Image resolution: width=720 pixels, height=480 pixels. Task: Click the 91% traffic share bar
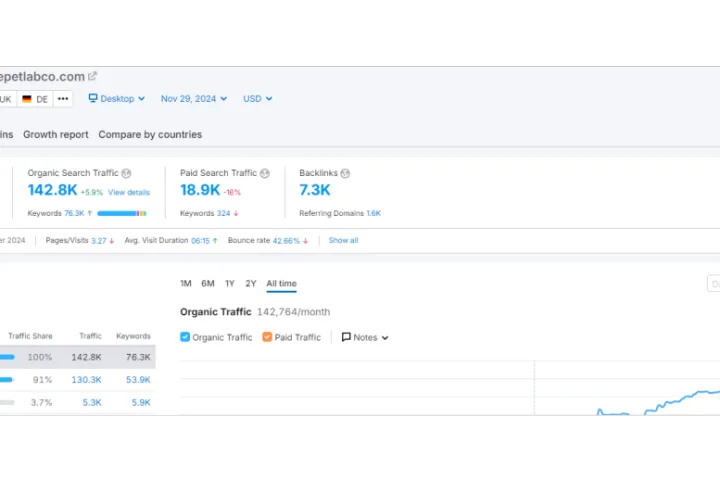coord(6,380)
